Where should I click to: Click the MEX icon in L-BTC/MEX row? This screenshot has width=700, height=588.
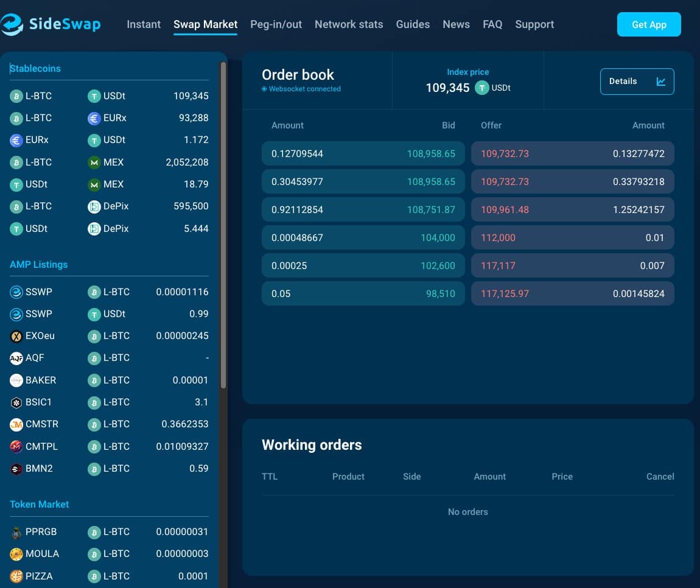94,163
